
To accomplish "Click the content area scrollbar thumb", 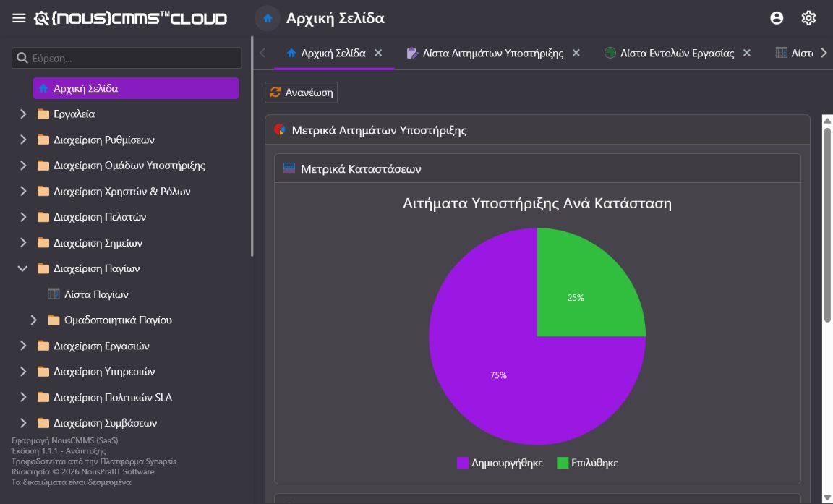I will coord(827,225).
